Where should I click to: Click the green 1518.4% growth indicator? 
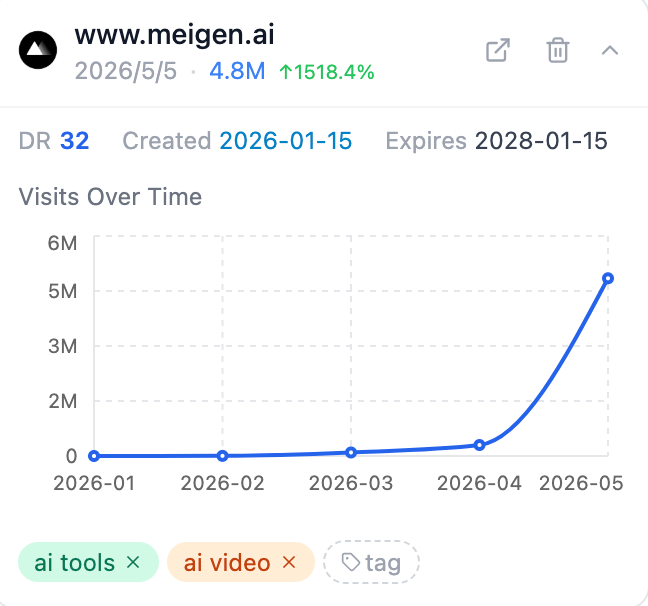(x=327, y=72)
